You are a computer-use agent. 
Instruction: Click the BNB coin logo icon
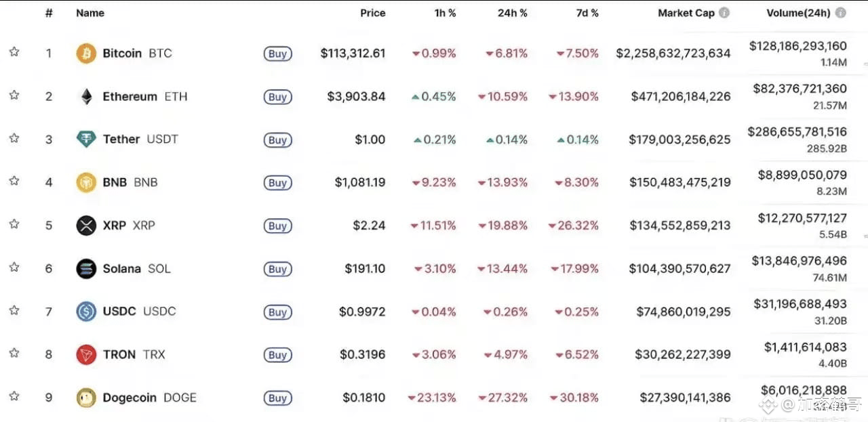click(x=86, y=182)
